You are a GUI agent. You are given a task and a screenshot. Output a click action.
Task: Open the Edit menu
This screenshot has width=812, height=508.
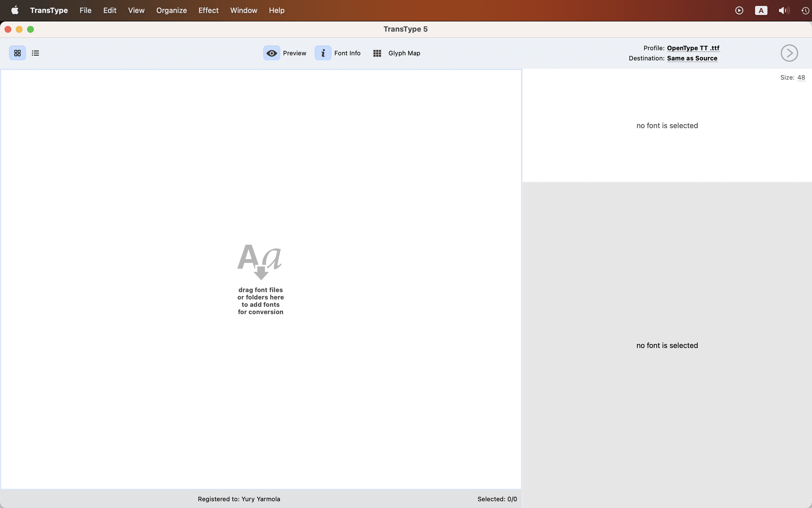[x=110, y=10]
